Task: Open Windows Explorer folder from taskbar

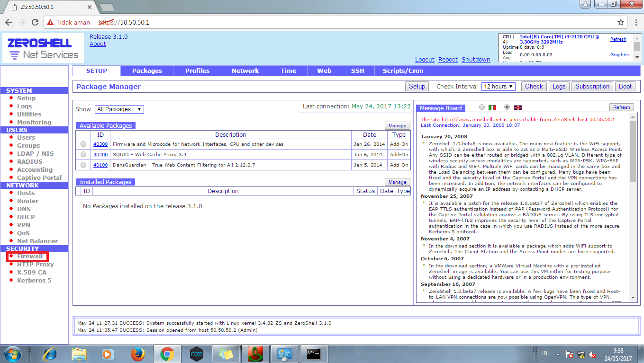Action: (x=79, y=354)
